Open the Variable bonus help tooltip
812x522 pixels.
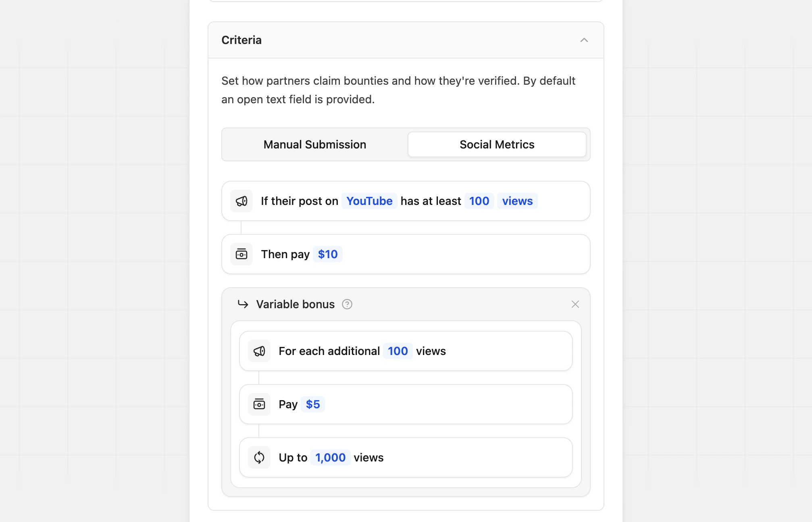click(347, 304)
